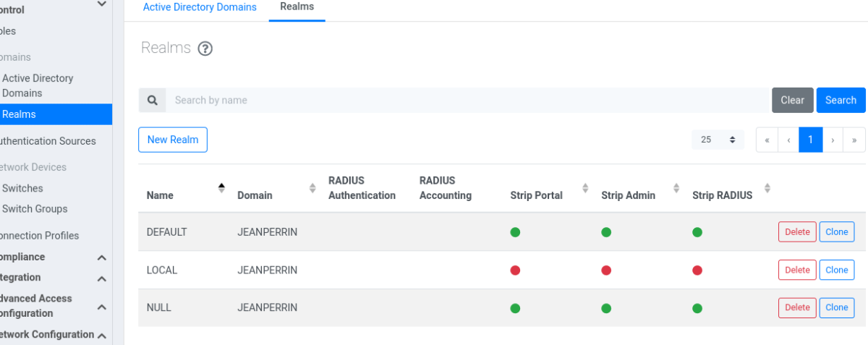Open Authentication Sources in sidebar
Screen dimensions: 868x345
coord(48,141)
